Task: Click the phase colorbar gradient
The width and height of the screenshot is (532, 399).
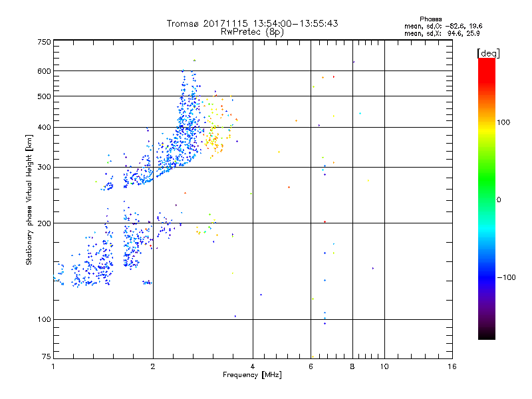Action: click(x=487, y=198)
